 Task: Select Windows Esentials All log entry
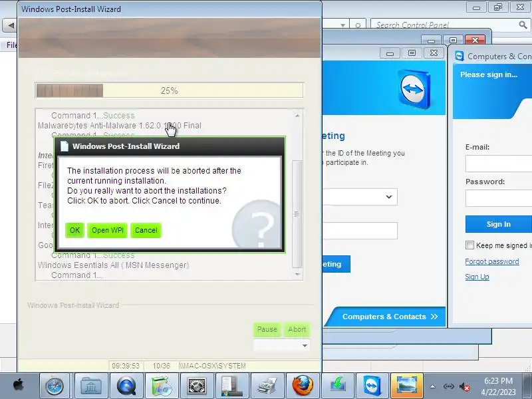click(113, 265)
